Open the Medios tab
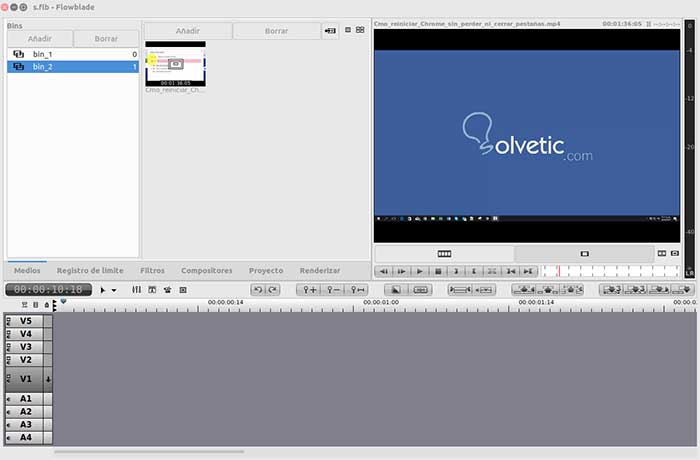The image size is (700, 460). pyautogui.click(x=27, y=270)
